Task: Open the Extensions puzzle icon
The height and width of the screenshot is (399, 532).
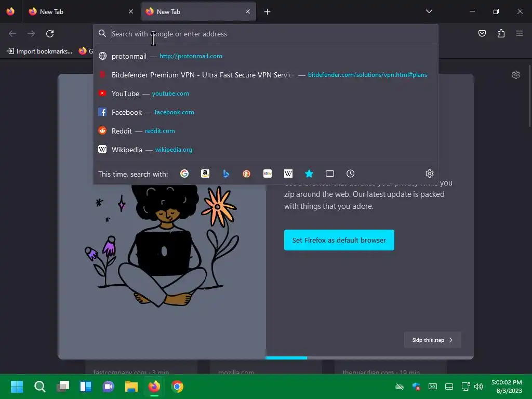Action: (x=501, y=33)
